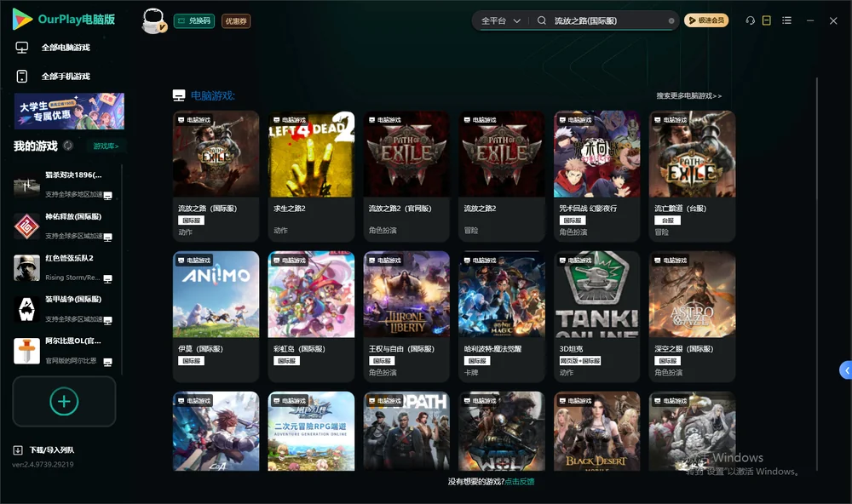The width and height of the screenshot is (852, 504).
Task: Open the 咒术回战 幻影夜行 game card
Action: pos(596,176)
